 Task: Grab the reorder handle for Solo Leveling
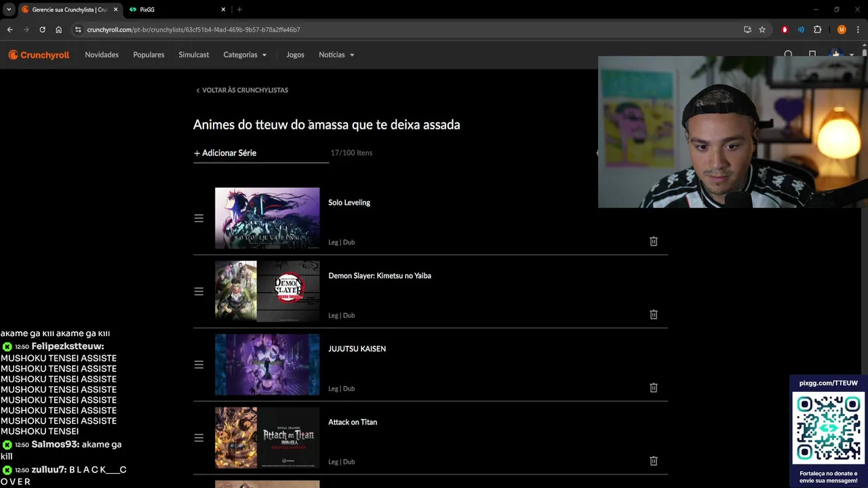(x=199, y=218)
